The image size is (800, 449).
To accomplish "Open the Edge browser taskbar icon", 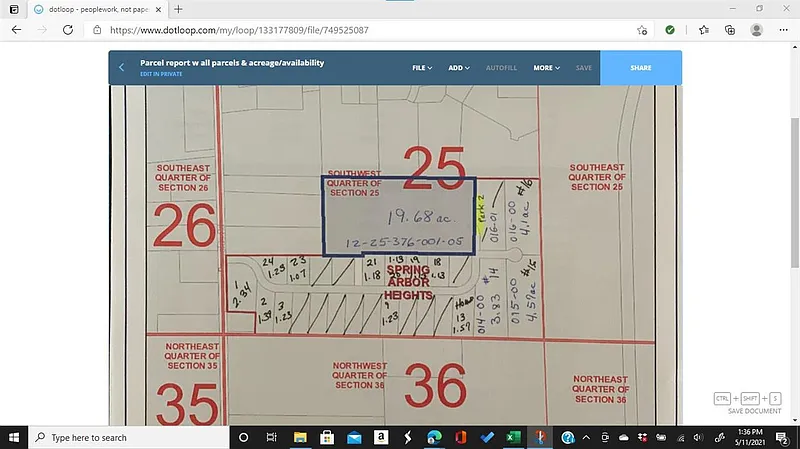I will click(x=434, y=437).
